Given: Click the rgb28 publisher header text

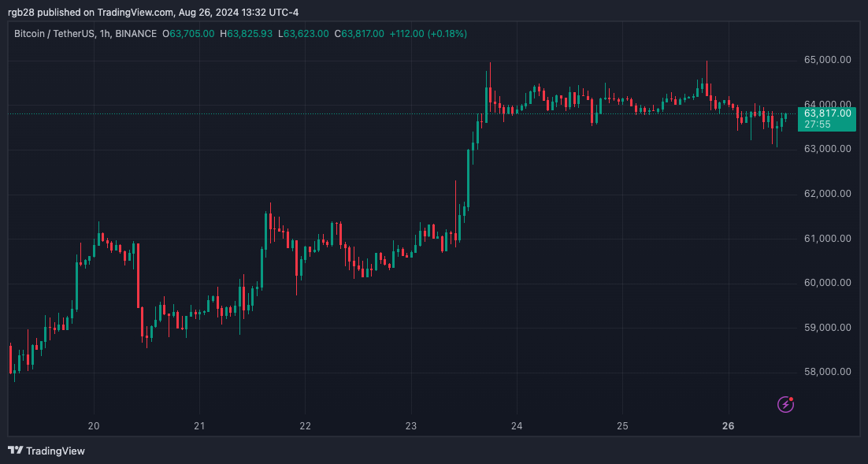Looking at the screenshot, I should click(x=19, y=12).
